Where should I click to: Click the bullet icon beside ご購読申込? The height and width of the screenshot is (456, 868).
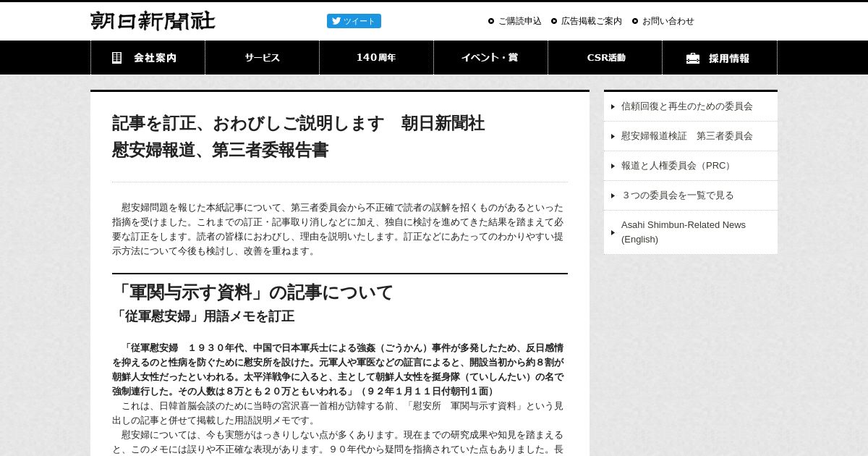point(491,21)
